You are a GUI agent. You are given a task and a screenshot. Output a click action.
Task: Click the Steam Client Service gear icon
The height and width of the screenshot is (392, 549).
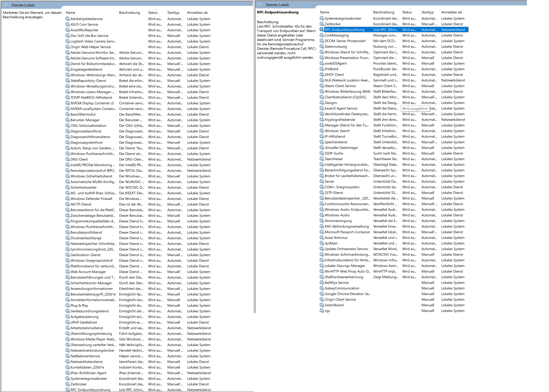click(321, 86)
